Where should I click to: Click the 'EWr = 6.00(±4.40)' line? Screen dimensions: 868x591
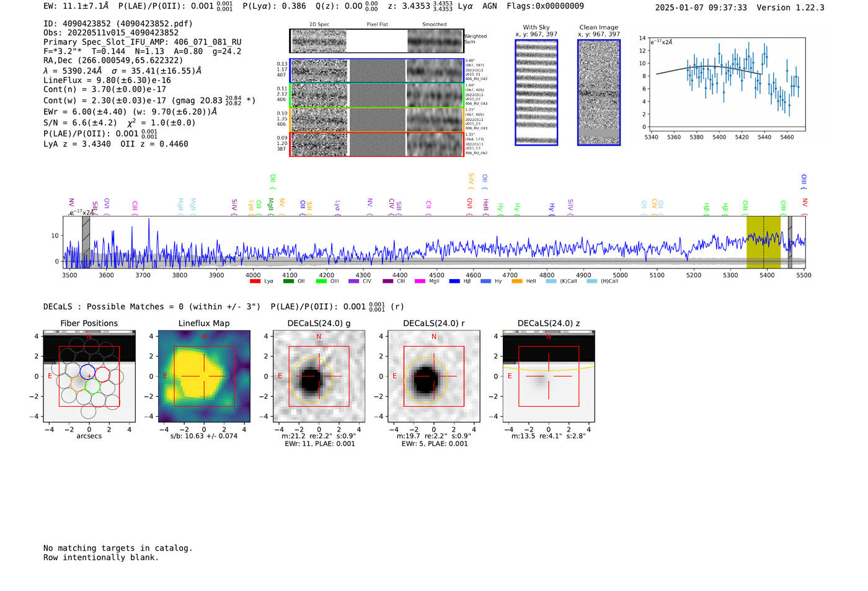coord(84,112)
